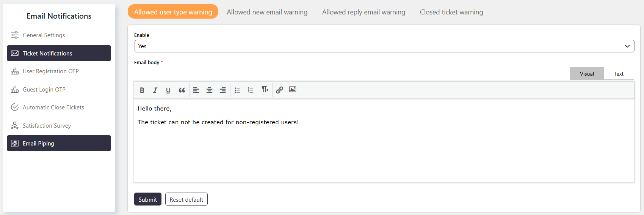Open the Enable dropdown showing Yes
Viewport: 644px width, 215px height.
point(384,46)
